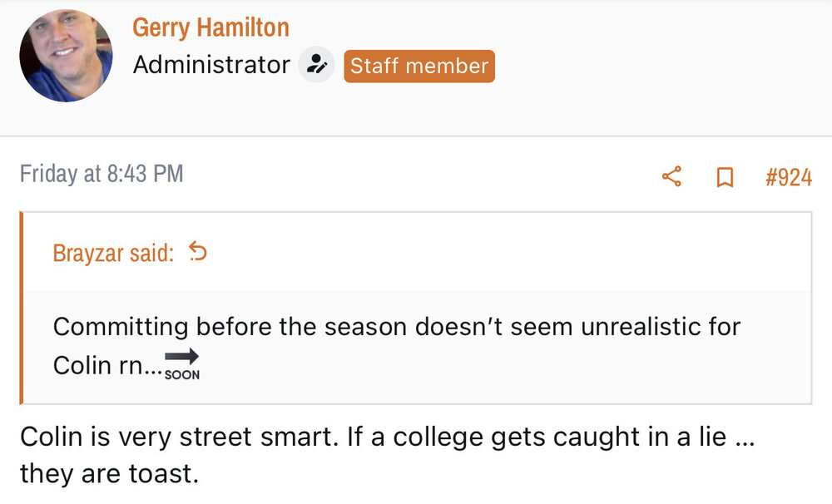
Task: Click the "Brayzar said:" quote attribution
Action: coord(113,253)
